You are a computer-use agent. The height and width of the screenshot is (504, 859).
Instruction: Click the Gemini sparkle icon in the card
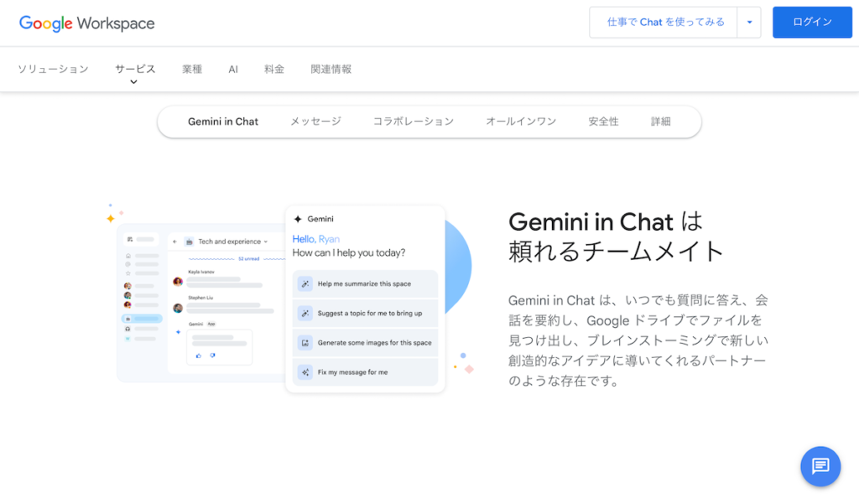tap(298, 219)
